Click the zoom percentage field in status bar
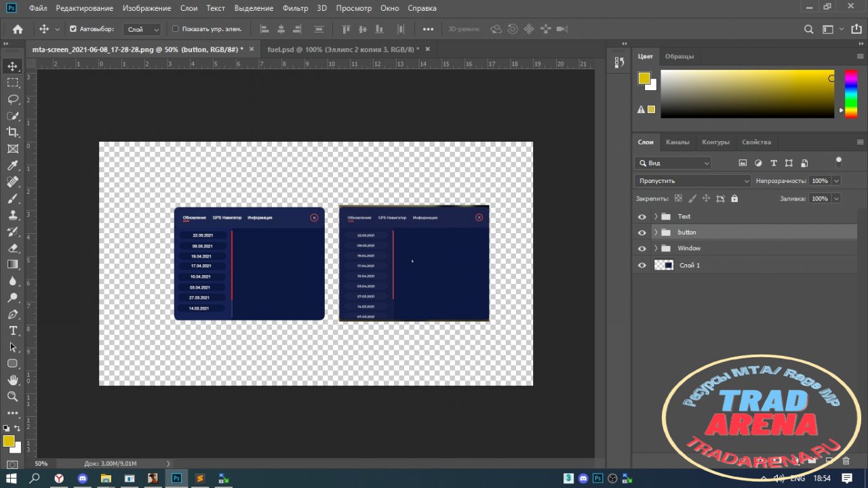 (41, 464)
